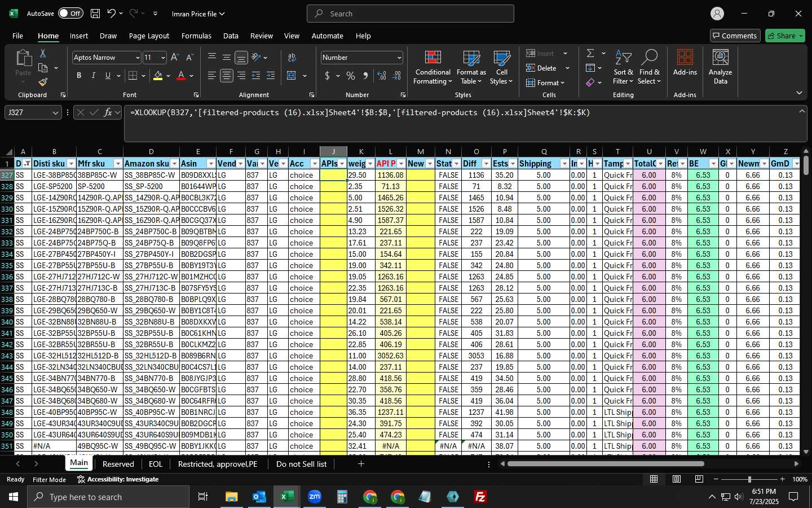
Task: Open Number format dropdown
Action: click(x=399, y=58)
